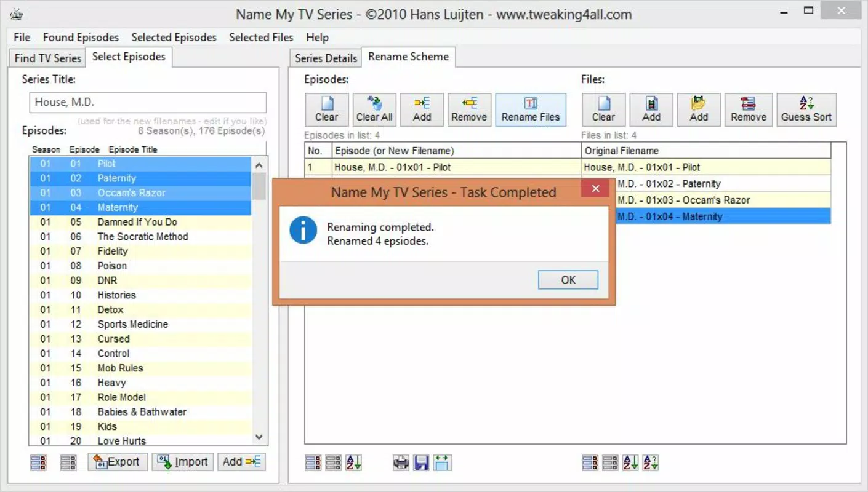Remove episodes using the Episodes toolbar Remove button
868x492 pixels.
pyautogui.click(x=469, y=110)
